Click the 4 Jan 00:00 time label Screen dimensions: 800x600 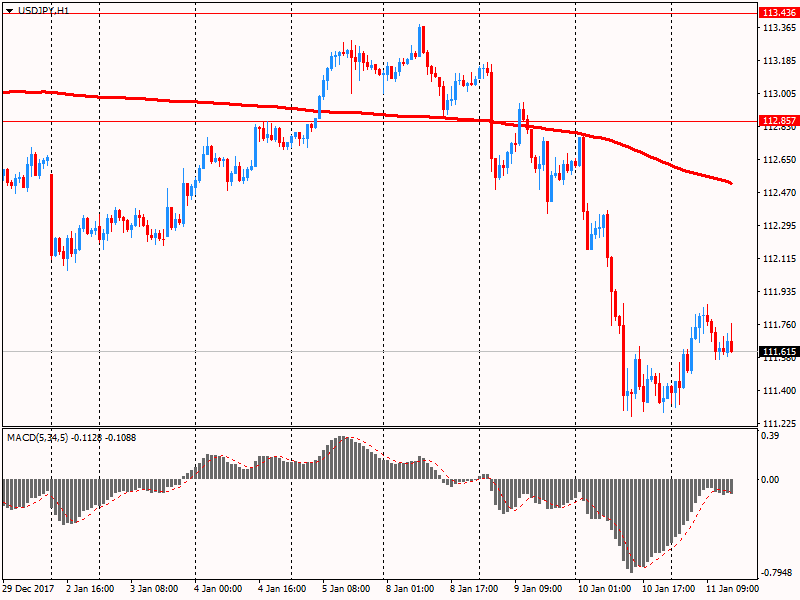[218, 588]
